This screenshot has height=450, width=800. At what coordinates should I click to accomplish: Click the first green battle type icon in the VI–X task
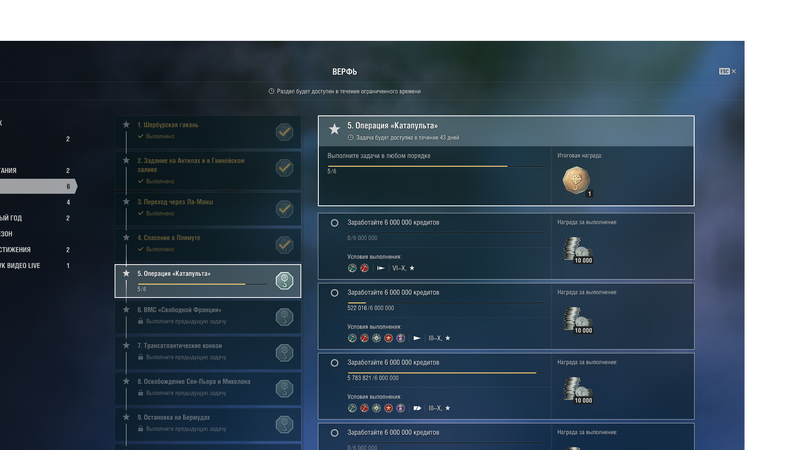tap(352, 268)
